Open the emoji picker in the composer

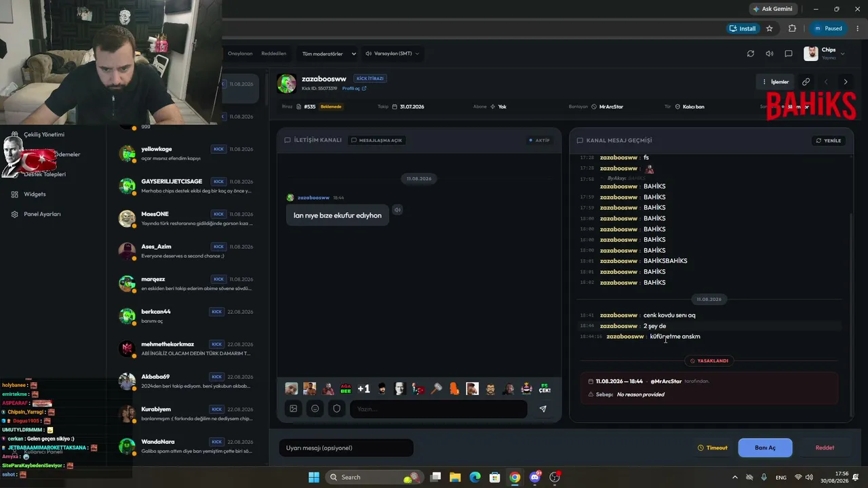coord(315,409)
